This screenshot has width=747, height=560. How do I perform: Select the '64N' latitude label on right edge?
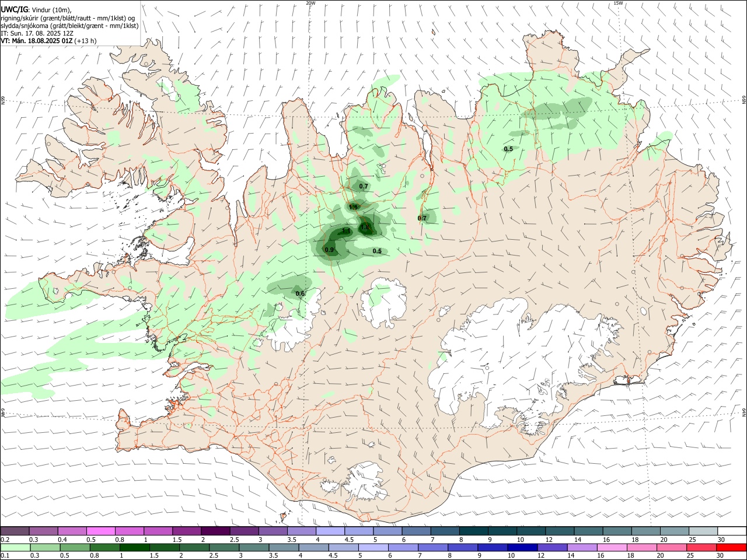(744, 412)
